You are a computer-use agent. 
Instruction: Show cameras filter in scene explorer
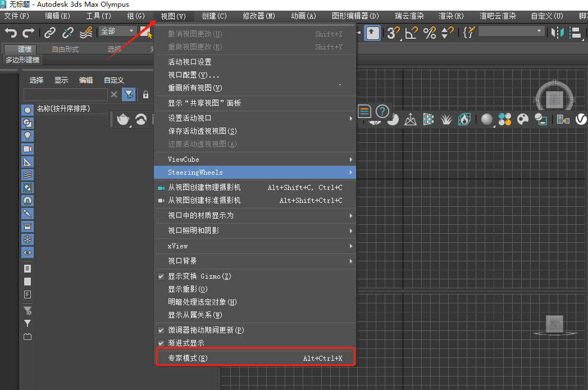pos(28,149)
